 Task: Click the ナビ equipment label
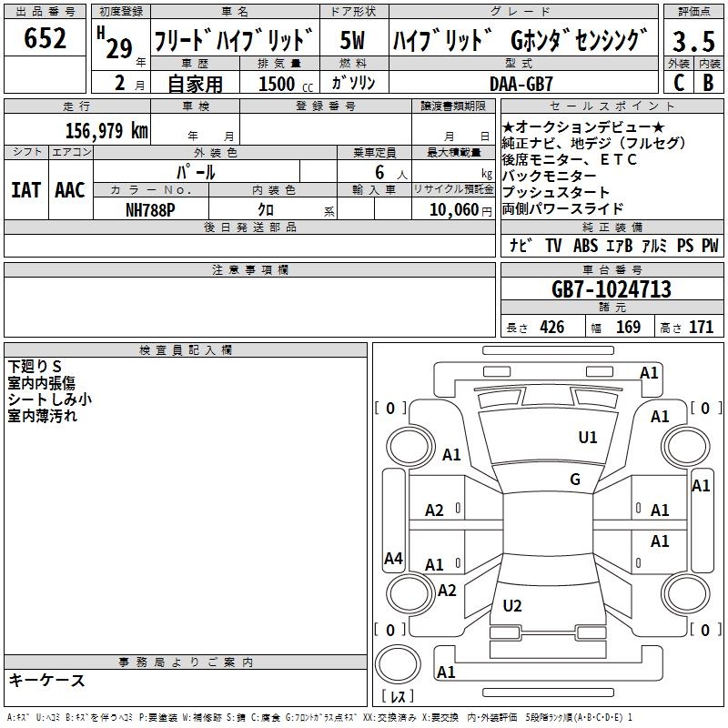521,246
